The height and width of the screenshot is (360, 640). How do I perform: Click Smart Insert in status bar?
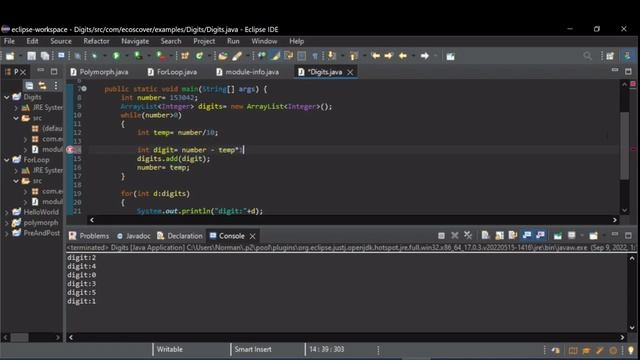253,349
